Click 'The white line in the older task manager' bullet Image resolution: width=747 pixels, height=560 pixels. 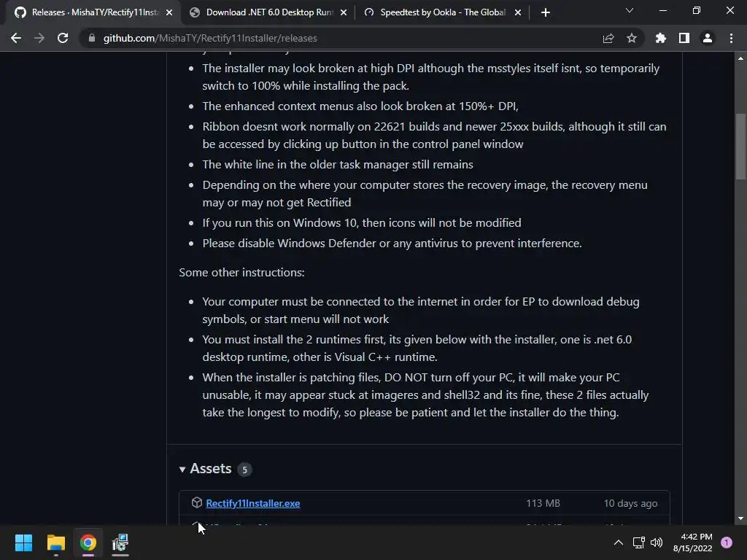click(338, 165)
